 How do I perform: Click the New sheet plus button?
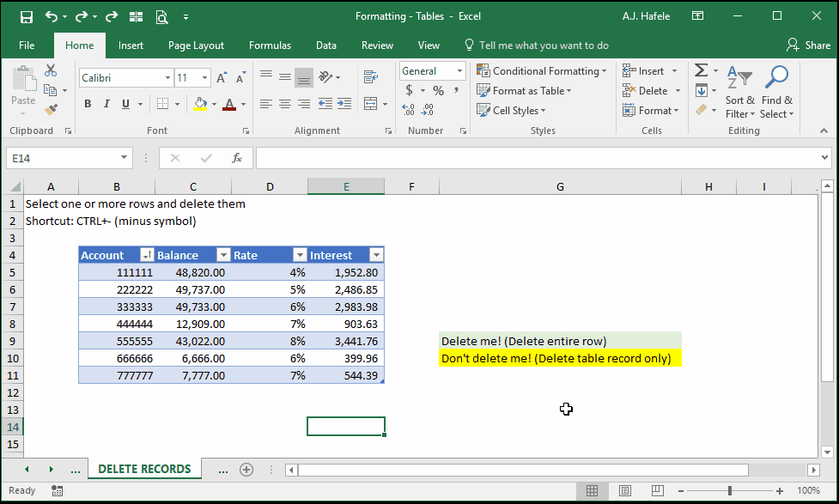pyautogui.click(x=246, y=470)
